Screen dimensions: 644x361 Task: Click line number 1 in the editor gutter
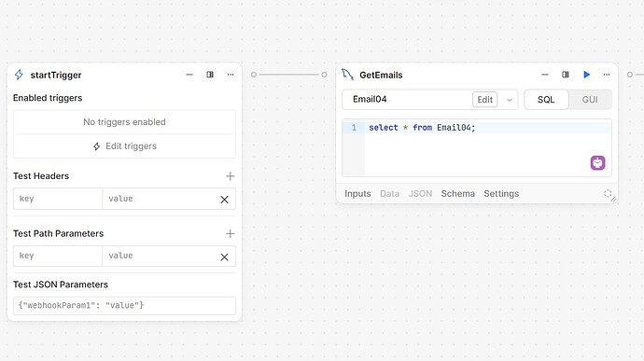354,128
